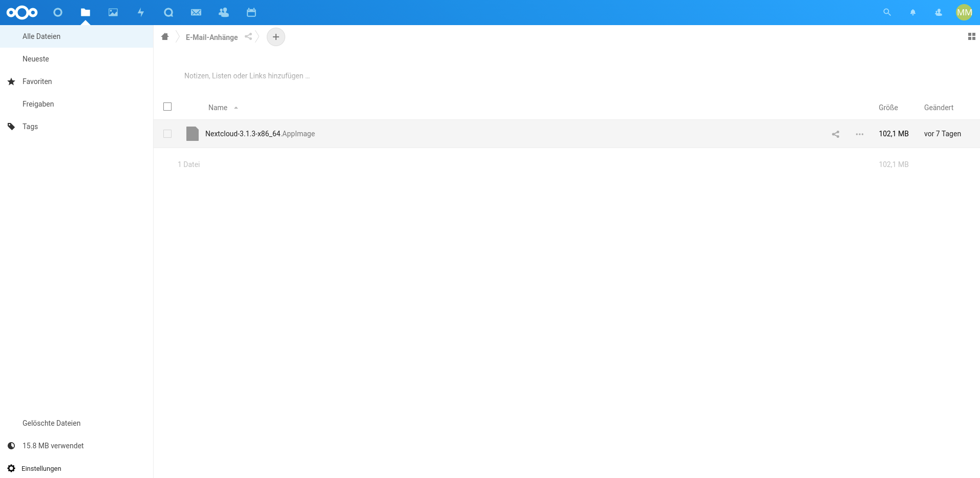The image size is (980, 478).
Task: Open the Talk chat icon
Action: [168, 12]
